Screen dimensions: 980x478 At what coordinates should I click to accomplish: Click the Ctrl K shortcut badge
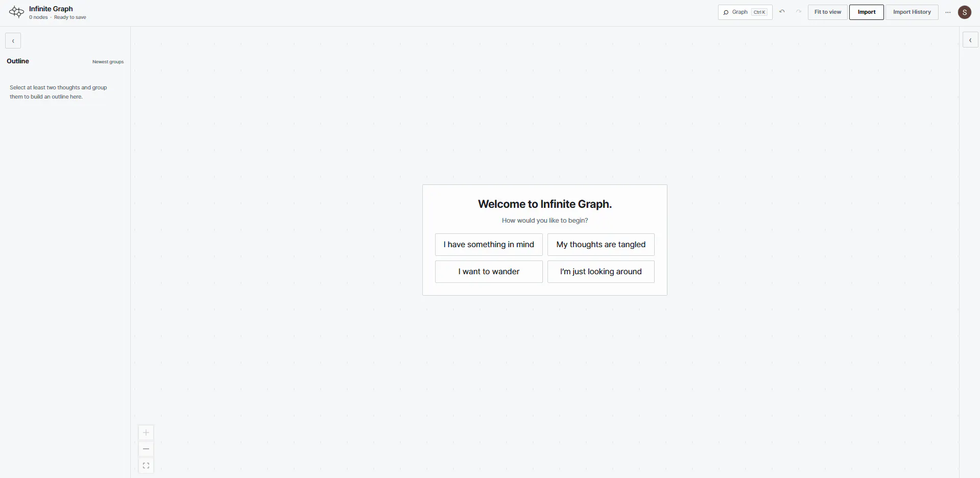pyautogui.click(x=760, y=12)
